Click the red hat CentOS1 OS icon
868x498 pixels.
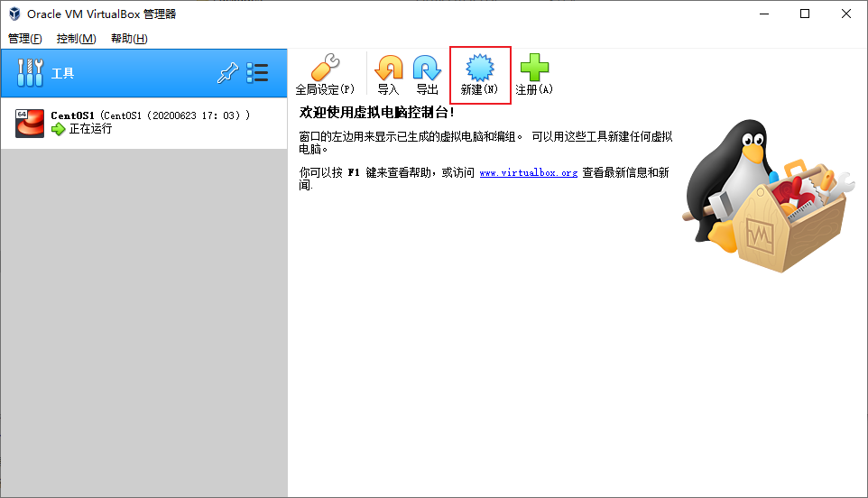[x=30, y=124]
